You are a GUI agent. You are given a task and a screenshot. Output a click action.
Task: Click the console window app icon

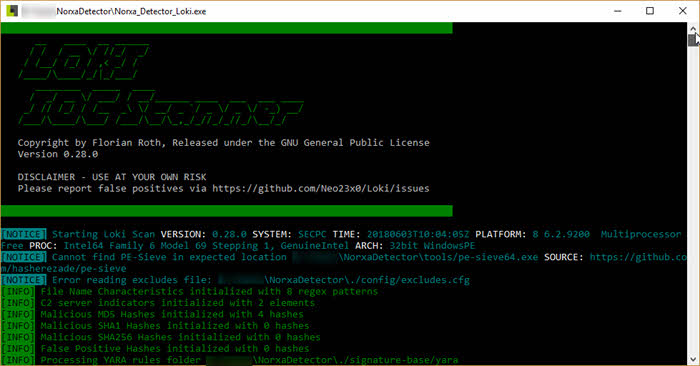click(x=12, y=11)
